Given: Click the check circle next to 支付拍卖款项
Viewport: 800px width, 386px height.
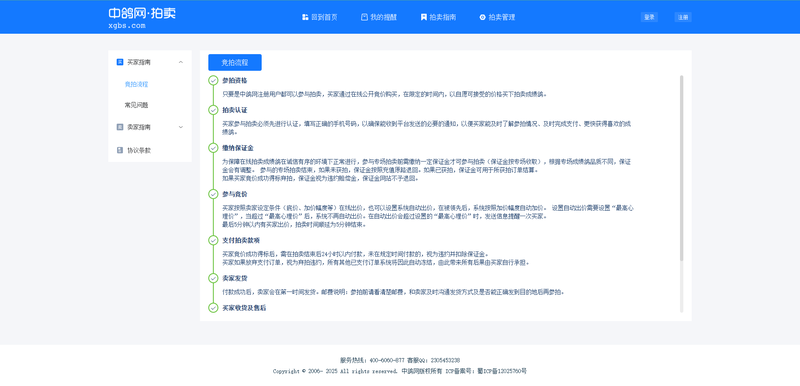Looking at the screenshot, I should pos(213,240).
